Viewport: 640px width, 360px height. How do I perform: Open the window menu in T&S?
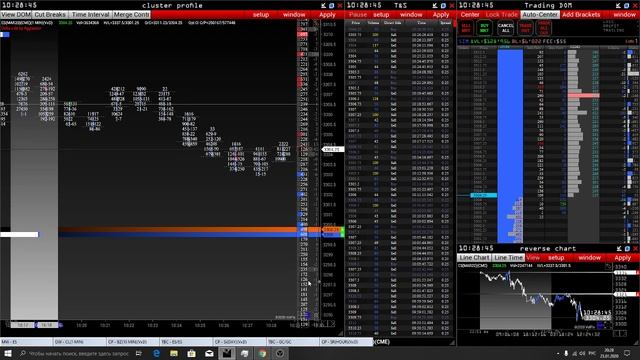tap(411, 14)
